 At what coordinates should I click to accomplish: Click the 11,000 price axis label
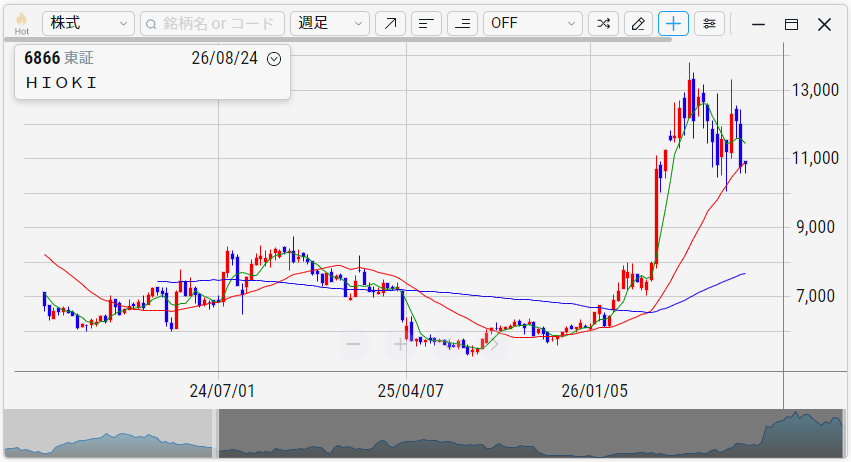tap(815, 158)
